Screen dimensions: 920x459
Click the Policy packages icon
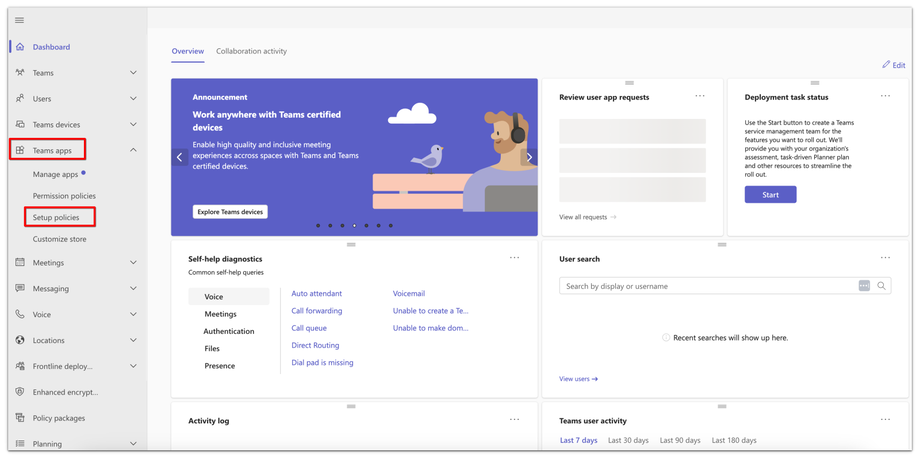tap(20, 418)
